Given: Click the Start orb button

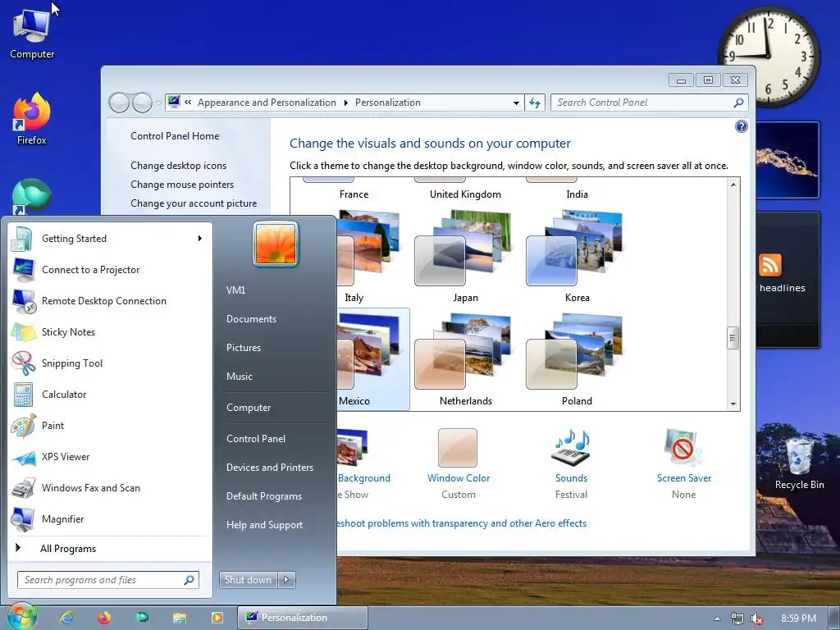Looking at the screenshot, I should coord(21,617).
